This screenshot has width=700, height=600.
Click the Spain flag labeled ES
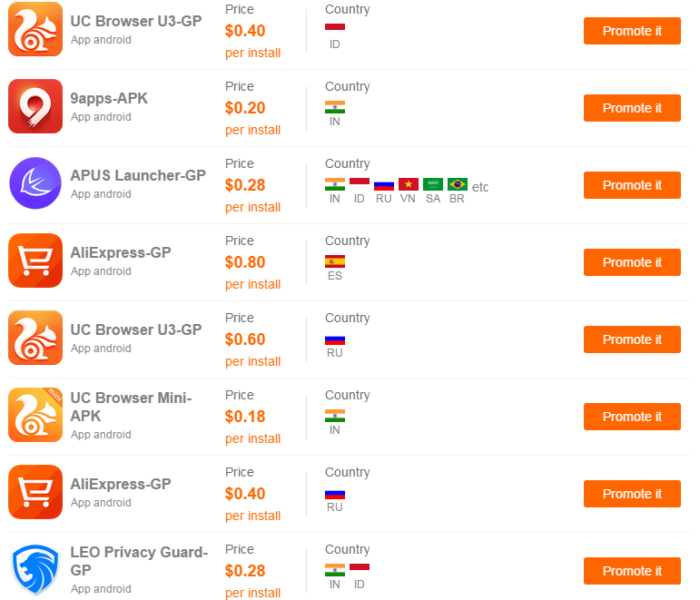[335, 261]
